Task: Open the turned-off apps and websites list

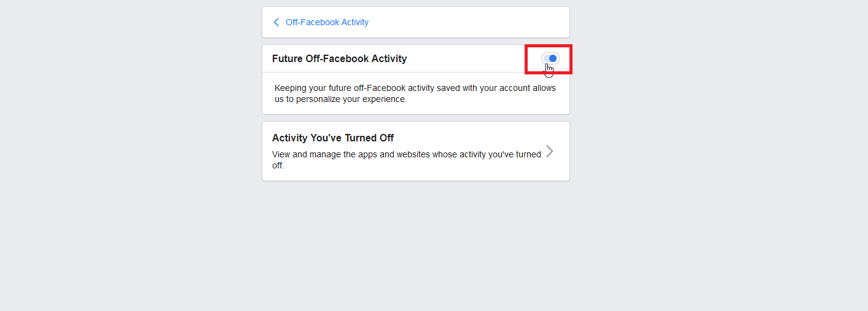Action: 416,151
